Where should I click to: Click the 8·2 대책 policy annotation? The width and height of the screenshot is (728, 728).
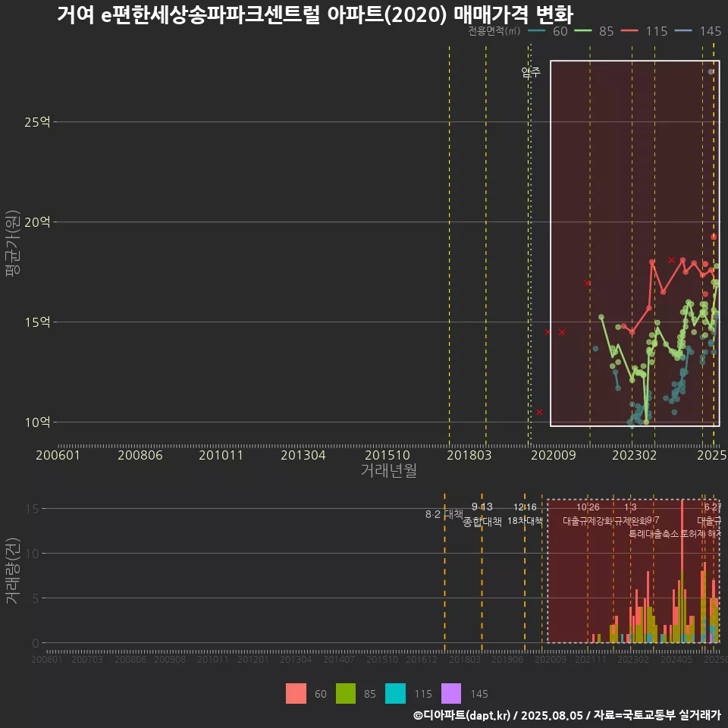[x=444, y=514]
